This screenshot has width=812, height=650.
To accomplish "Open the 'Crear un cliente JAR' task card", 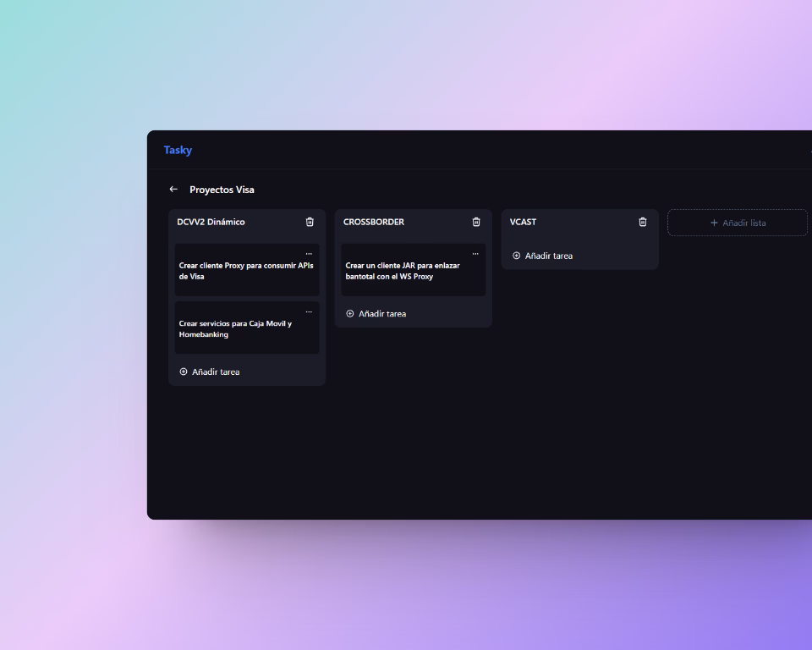I will 413,273.
